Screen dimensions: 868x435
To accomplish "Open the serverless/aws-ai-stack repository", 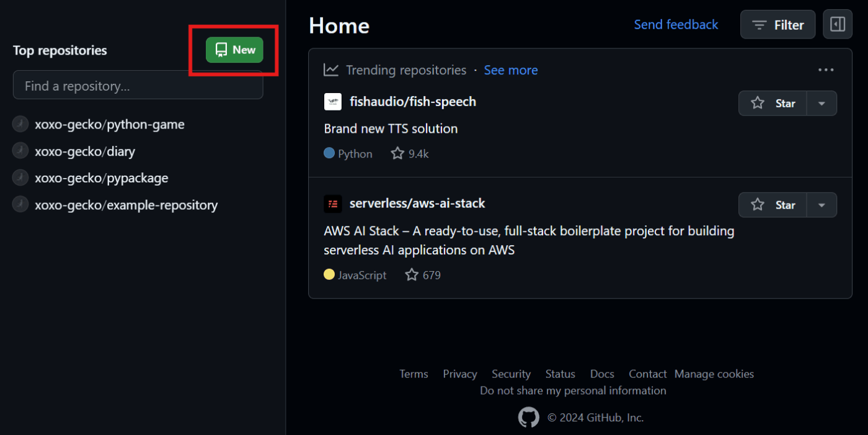I will [x=417, y=204].
